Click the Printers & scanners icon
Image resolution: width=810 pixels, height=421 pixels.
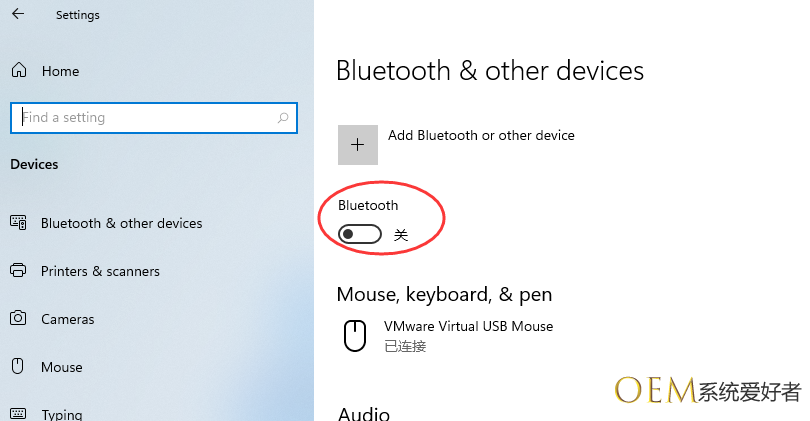point(18,271)
